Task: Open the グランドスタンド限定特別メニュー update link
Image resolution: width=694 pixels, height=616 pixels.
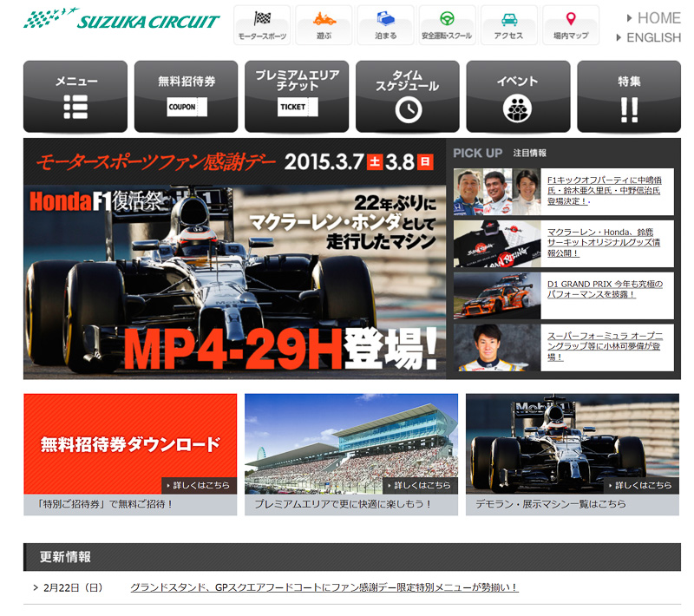Action: [324, 586]
